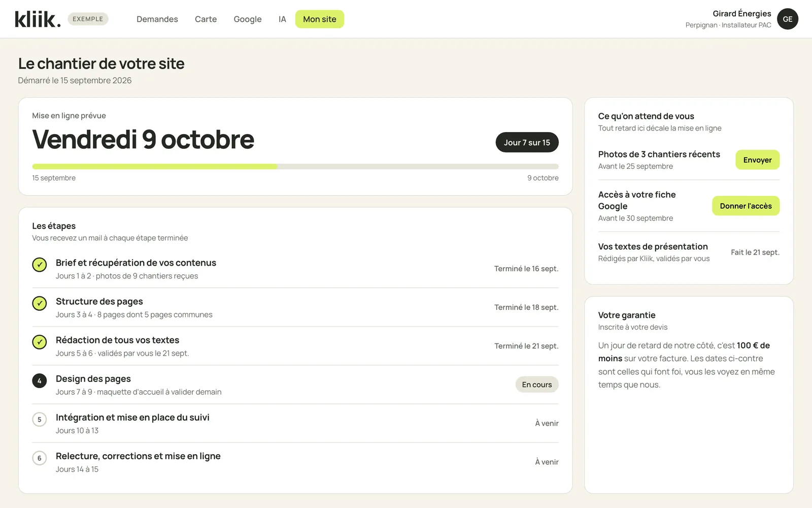Click Terminé le 18 sept. status

click(526, 307)
